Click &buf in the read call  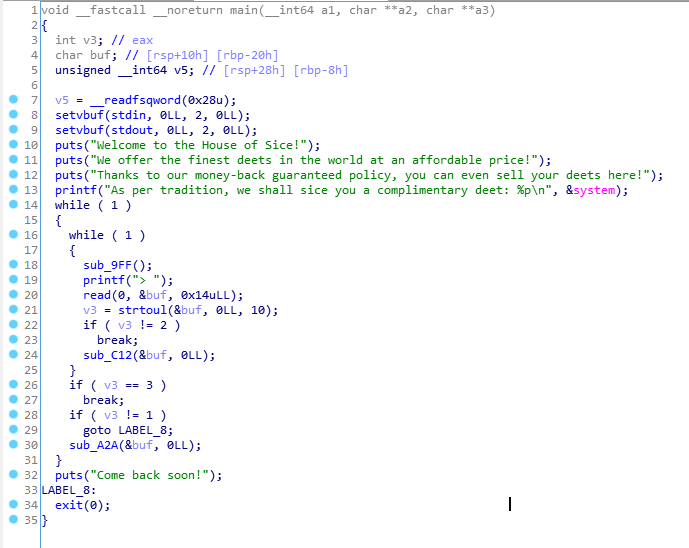pyautogui.click(x=153, y=295)
